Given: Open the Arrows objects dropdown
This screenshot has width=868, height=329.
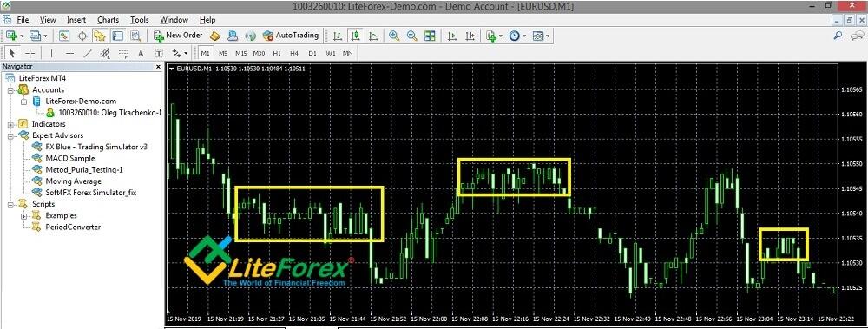Looking at the screenshot, I should (x=180, y=53).
